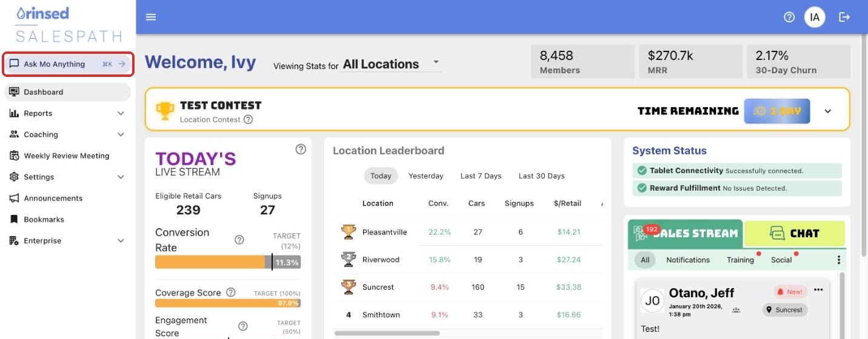Click the Conversion Rate progress bar
Screen dimensions: 868x339
pos(228,262)
